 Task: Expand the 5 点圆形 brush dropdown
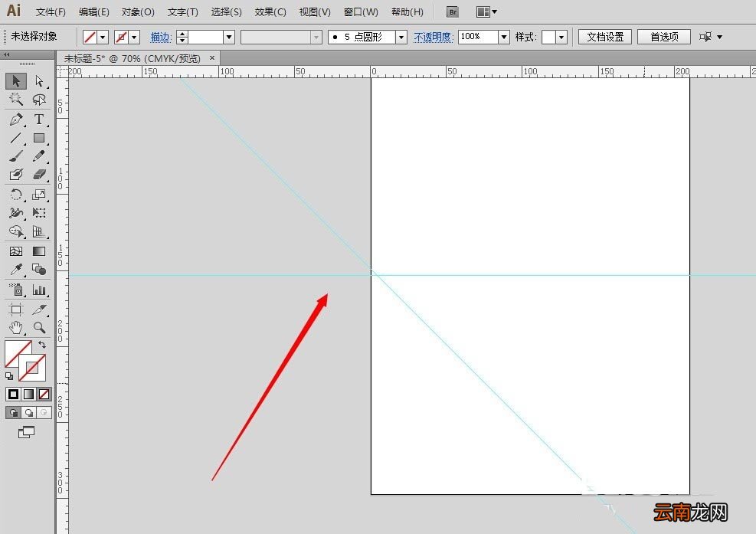[401, 37]
